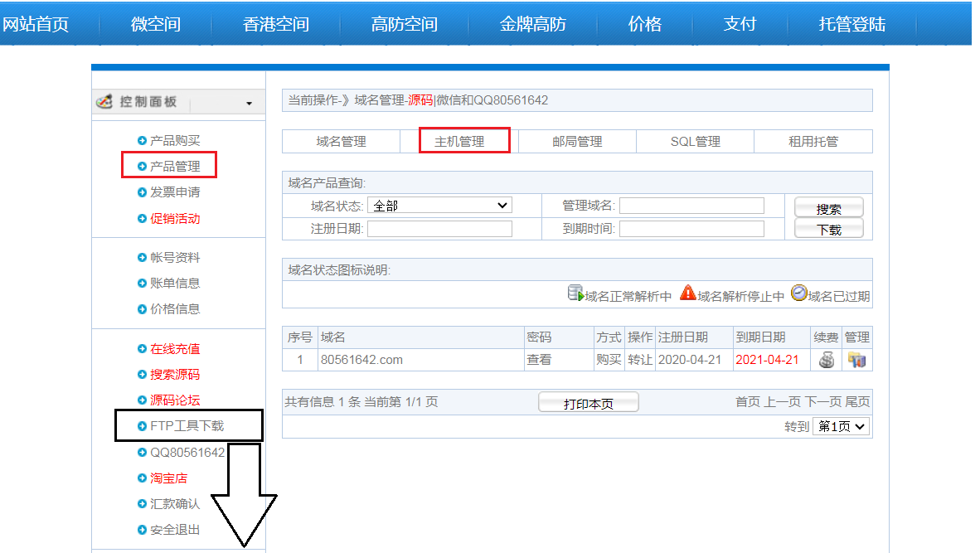Click the normal-resolving database icon

pos(575,293)
